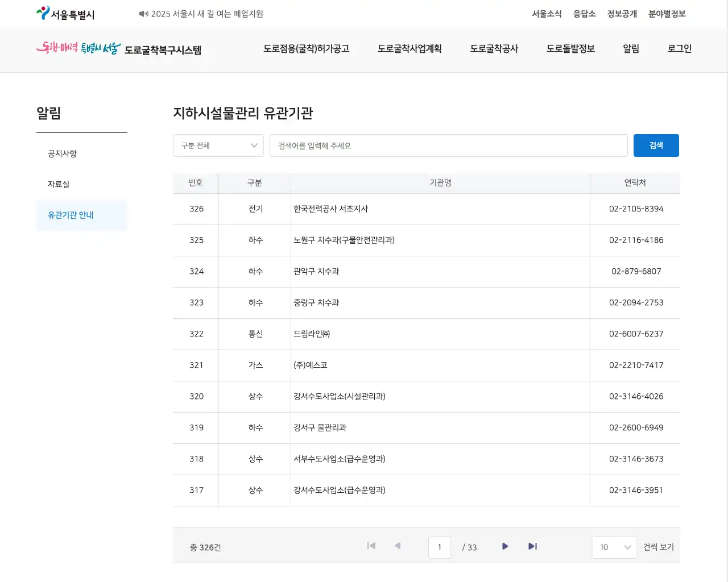Open the 도로점용(굴착)허가공고 menu
The image size is (728, 582).
[x=306, y=49]
